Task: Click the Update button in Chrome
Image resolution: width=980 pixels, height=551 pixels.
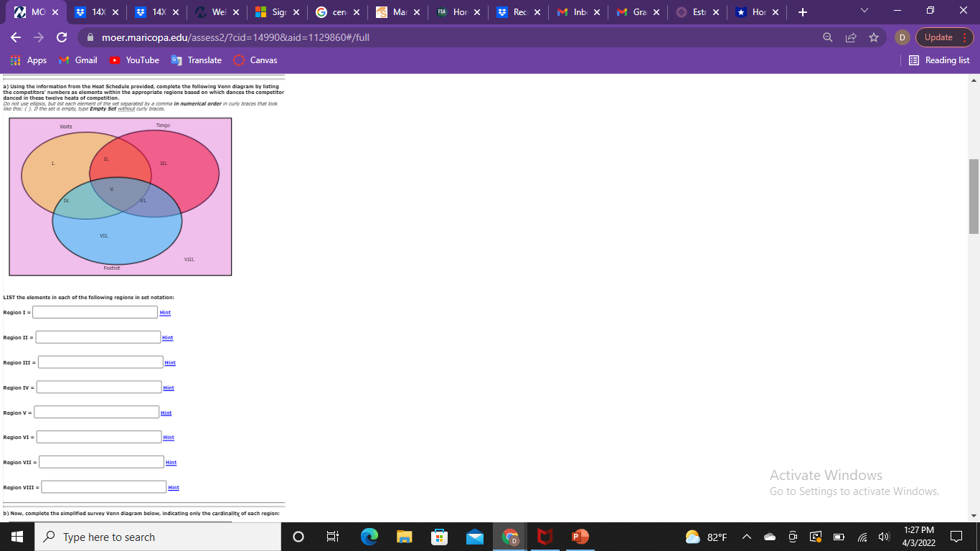Action: point(944,37)
